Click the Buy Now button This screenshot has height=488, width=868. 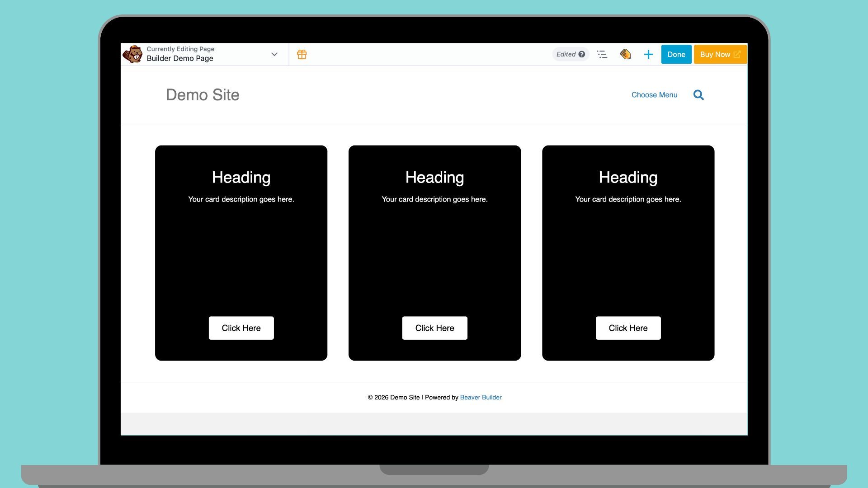pyautogui.click(x=715, y=54)
